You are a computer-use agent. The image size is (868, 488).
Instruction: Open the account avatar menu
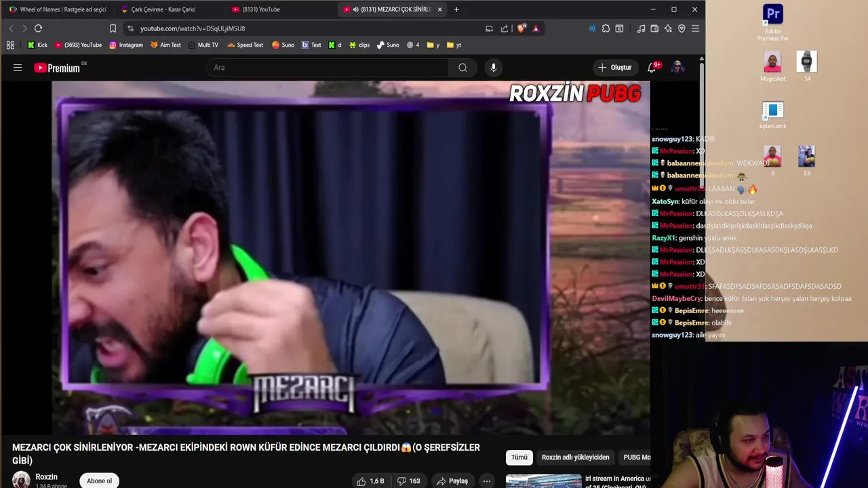click(677, 68)
